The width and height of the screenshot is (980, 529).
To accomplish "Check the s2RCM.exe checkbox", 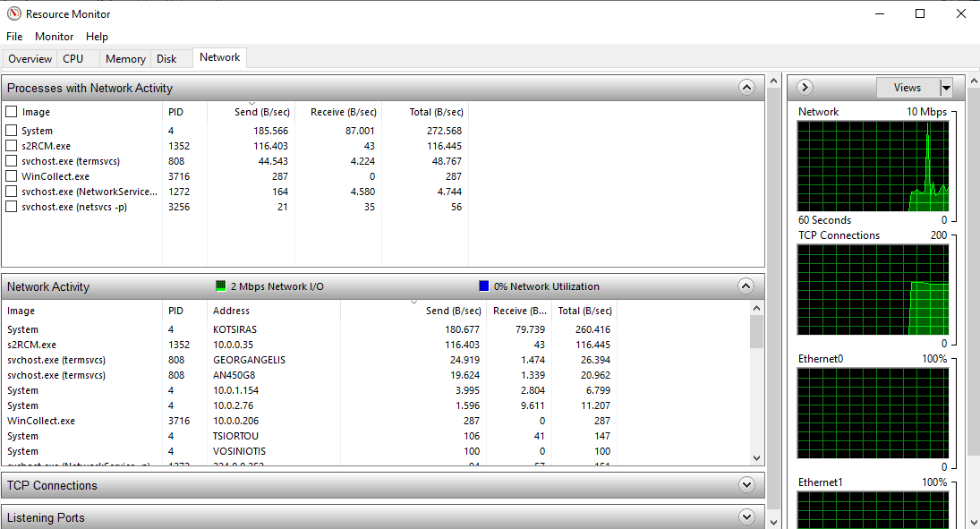I will [x=12, y=146].
